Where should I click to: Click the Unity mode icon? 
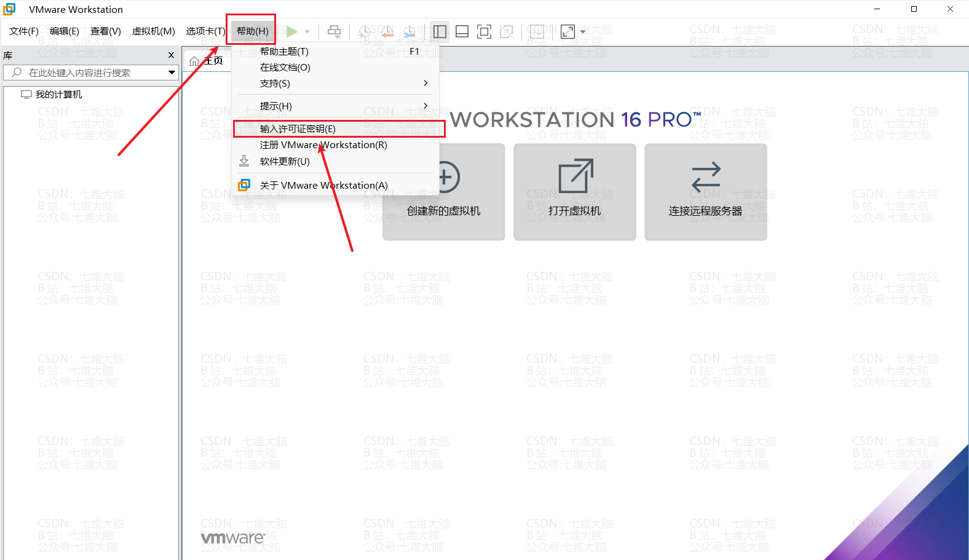[x=507, y=31]
